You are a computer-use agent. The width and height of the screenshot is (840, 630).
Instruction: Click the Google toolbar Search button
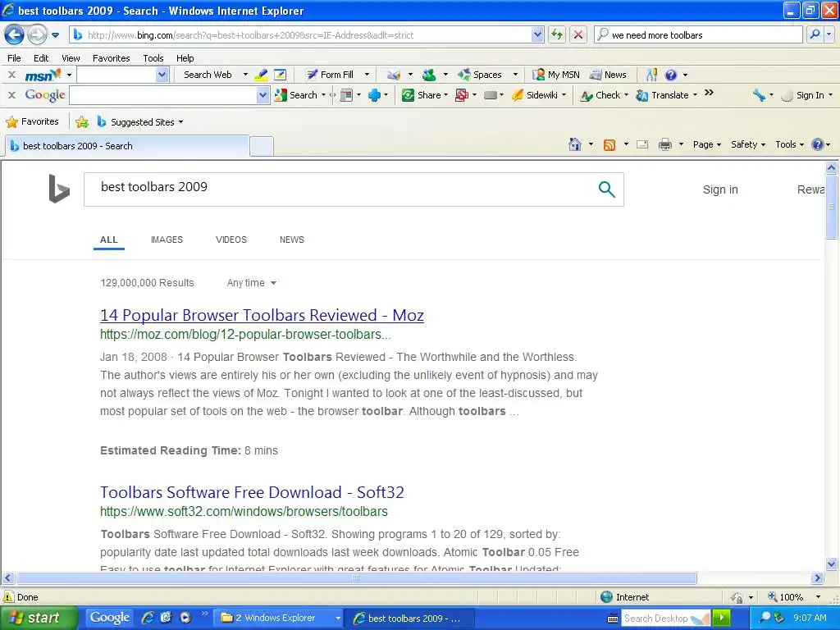click(296, 95)
